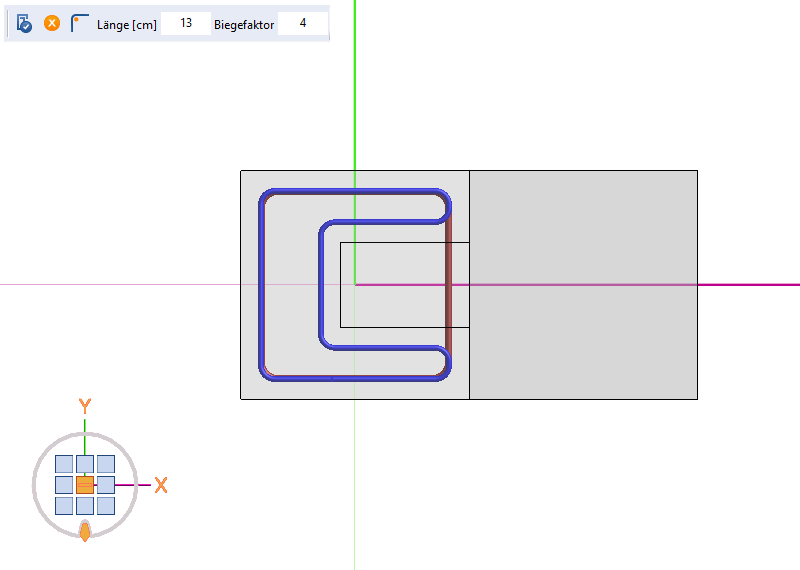Select the inner blue C-shaped rebar
Image resolution: width=800 pixels, height=570 pixels.
coord(321,285)
